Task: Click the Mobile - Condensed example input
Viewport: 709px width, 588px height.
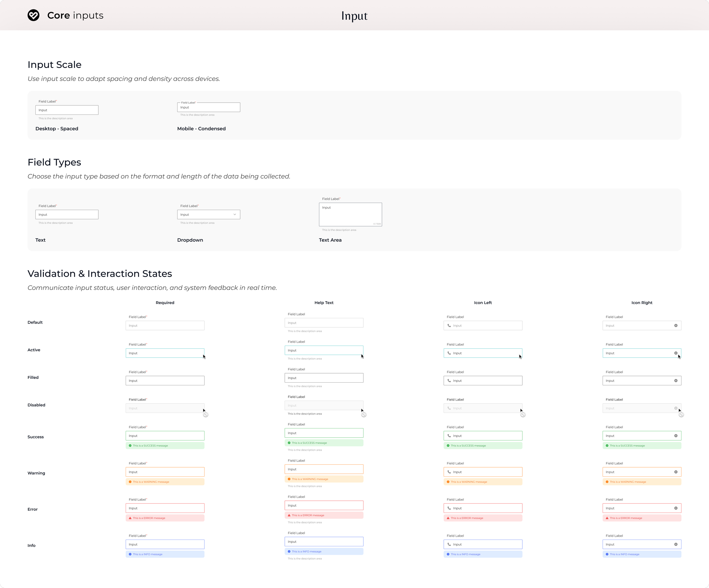Action: coord(208,108)
